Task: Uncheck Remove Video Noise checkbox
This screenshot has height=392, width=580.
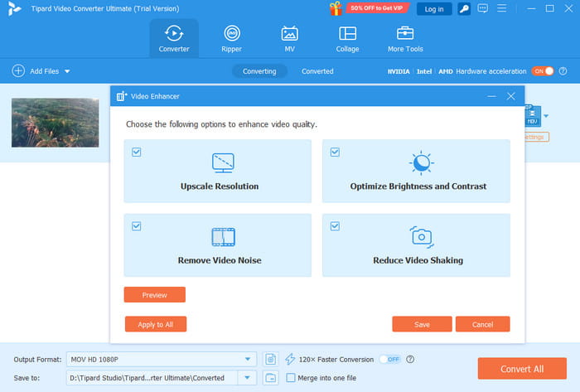Action: pos(137,226)
